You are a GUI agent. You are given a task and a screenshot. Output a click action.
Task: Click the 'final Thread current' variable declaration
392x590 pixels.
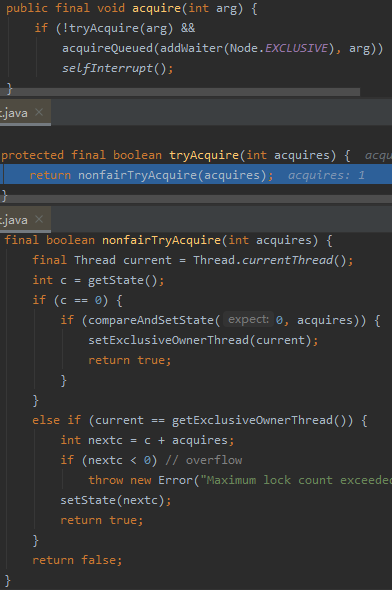(102, 260)
